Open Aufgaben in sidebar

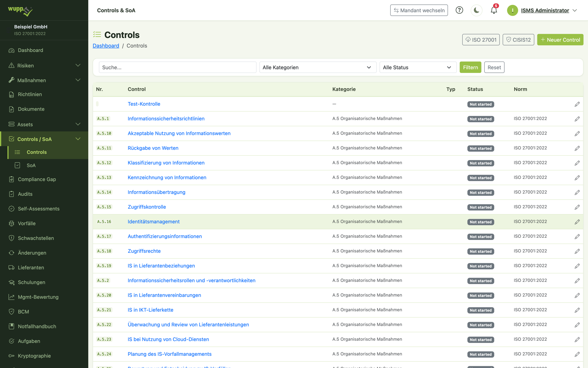coord(44,341)
